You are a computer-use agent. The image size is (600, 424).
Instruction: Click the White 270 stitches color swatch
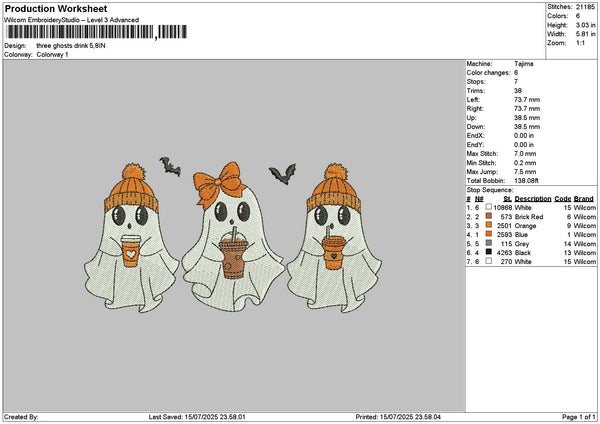click(x=489, y=261)
